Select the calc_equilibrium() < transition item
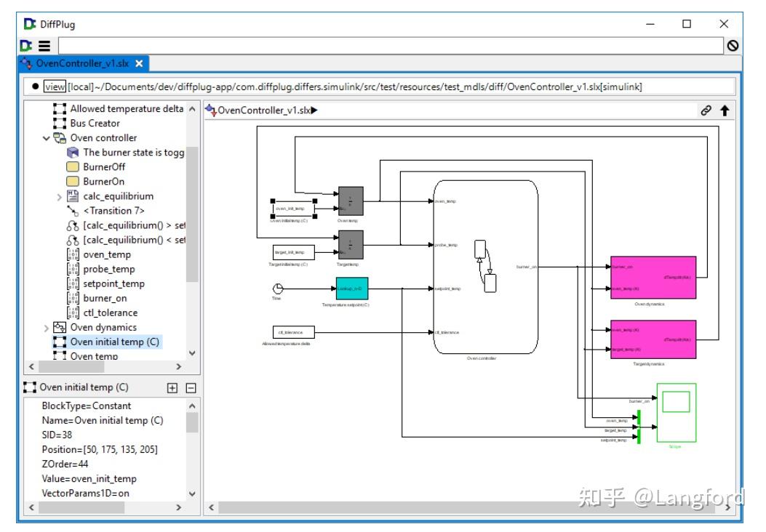This screenshot has height=532, width=766. (135, 240)
